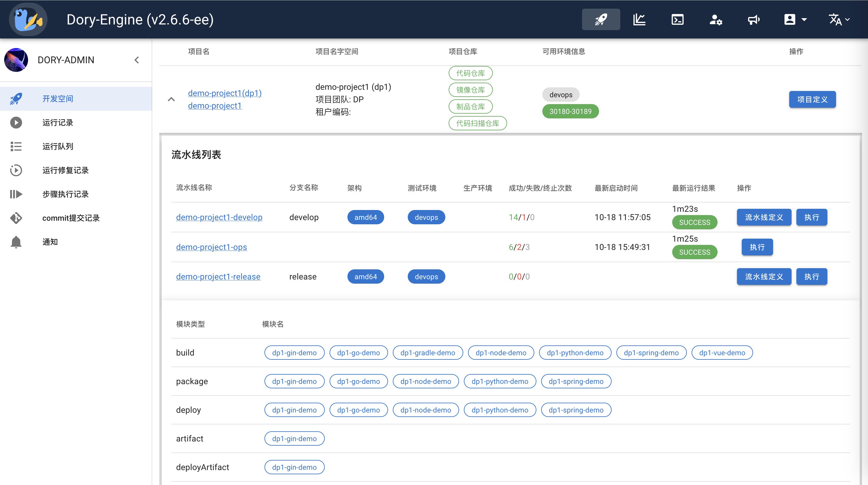Click 执行 for the demo-project1-release pipeline
868x485 pixels.
point(811,277)
